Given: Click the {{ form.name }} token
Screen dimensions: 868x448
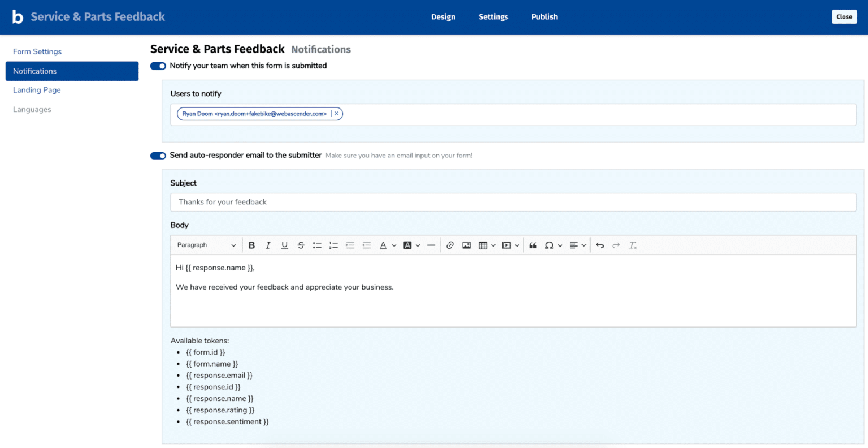Looking at the screenshot, I should (x=212, y=364).
